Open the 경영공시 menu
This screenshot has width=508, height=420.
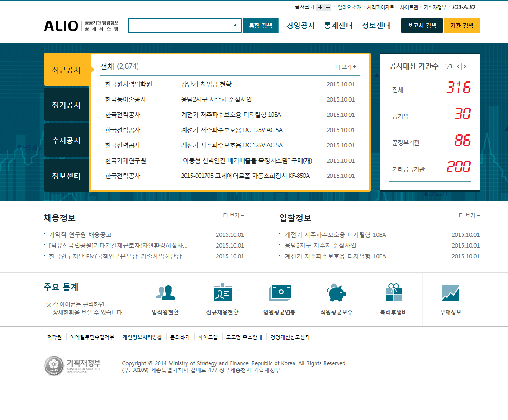coord(300,26)
